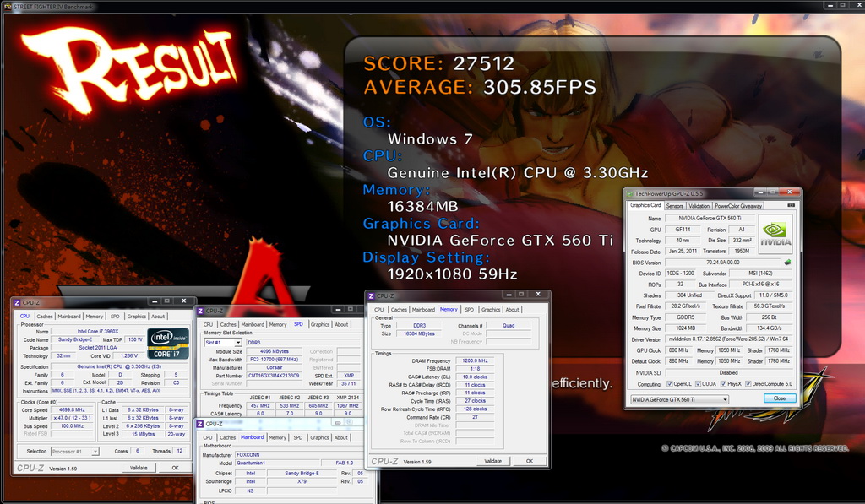Click the Multiplier value x 47.0 (12 - 33)
The height and width of the screenshot is (504, 865).
pos(72,418)
